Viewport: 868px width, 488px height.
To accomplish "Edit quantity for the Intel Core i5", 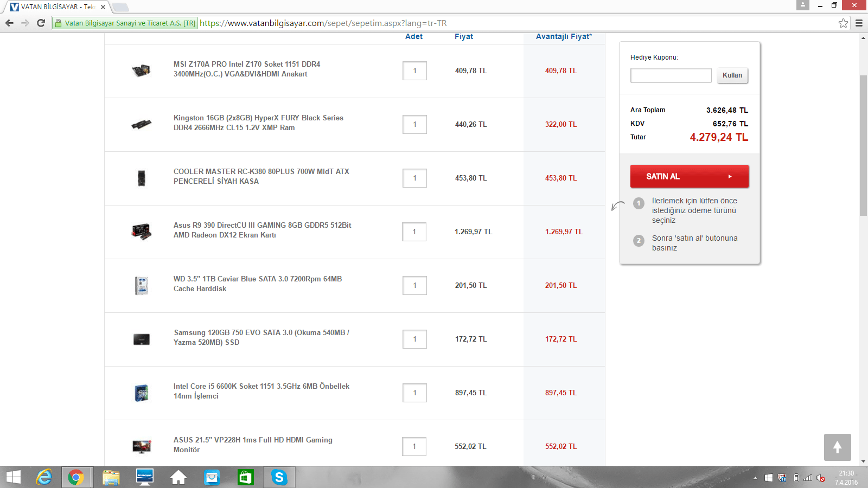I will pos(414,393).
